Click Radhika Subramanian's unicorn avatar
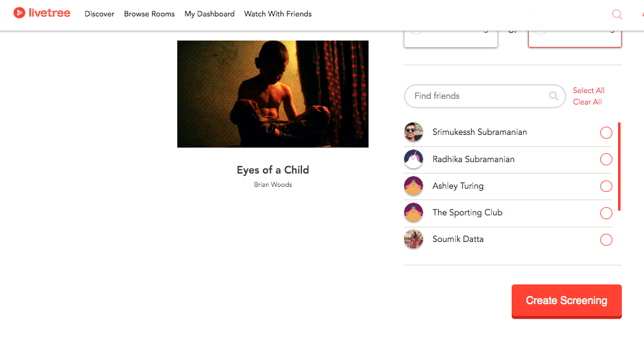The width and height of the screenshot is (644, 356). click(x=414, y=159)
